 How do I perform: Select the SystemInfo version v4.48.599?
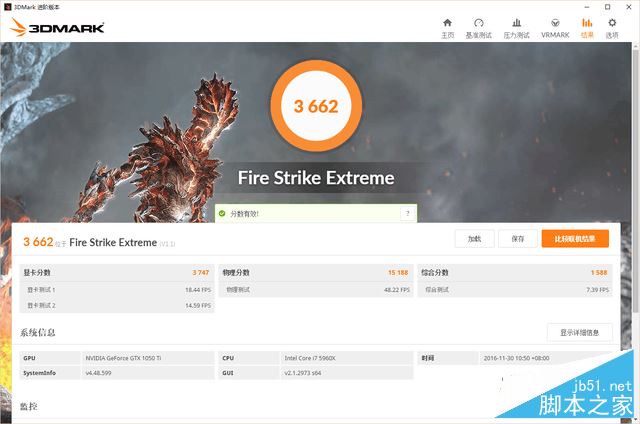point(98,373)
